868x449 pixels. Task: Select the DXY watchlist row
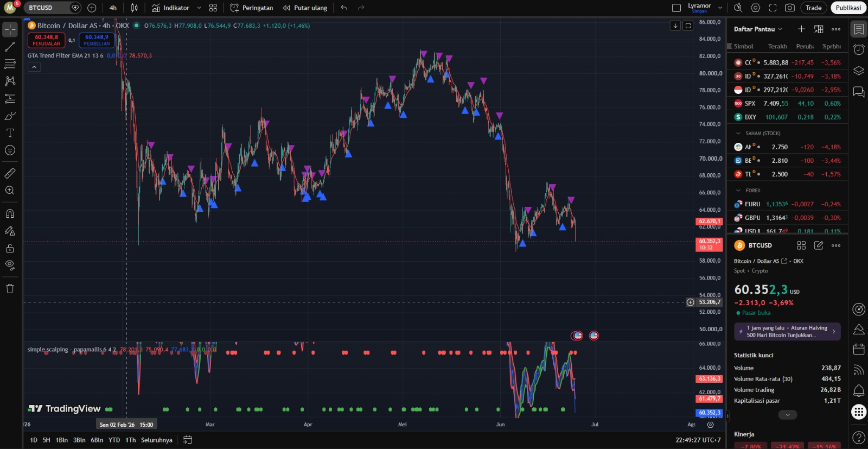tap(787, 117)
